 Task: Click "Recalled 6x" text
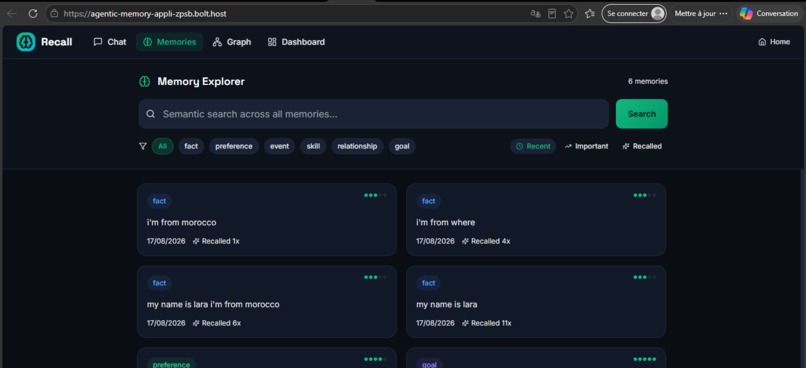pos(216,323)
